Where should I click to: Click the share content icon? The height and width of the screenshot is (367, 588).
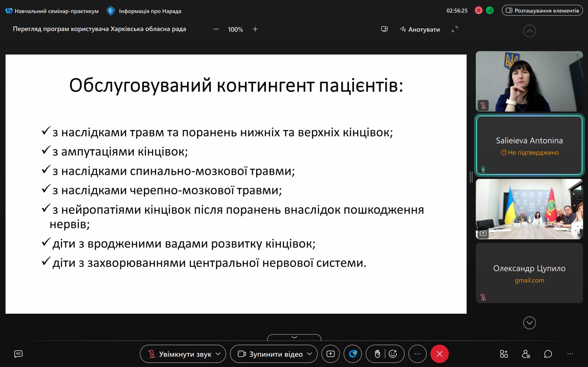pos(330,354)
